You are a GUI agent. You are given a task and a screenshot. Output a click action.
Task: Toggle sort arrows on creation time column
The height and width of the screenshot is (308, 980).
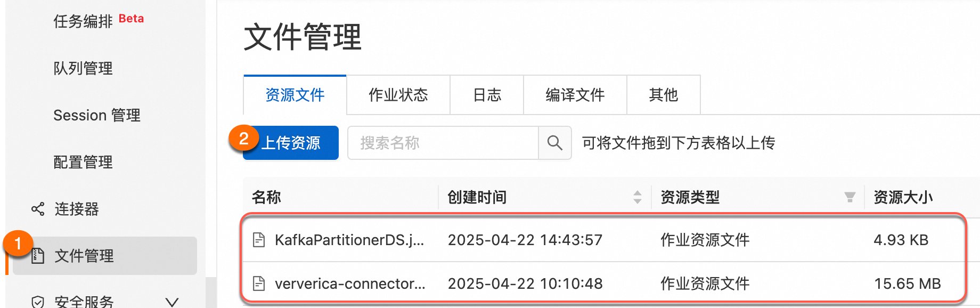[x=637, y=197]
